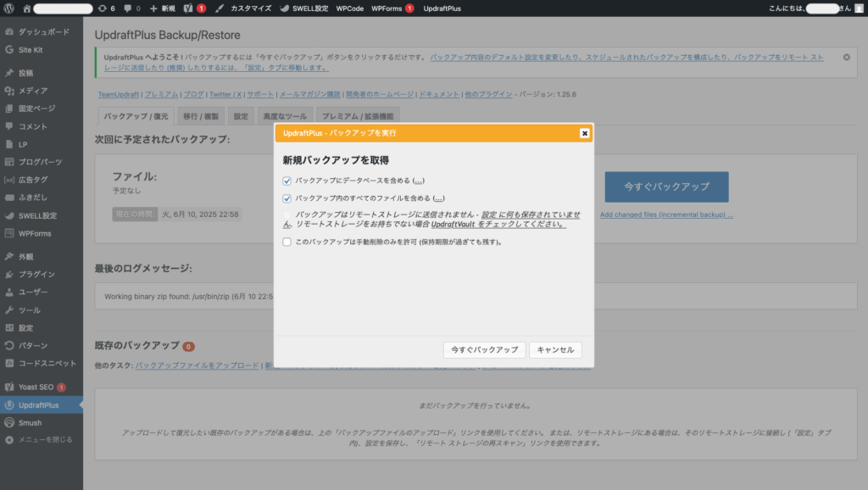868x490 pixels.
Task: Click the comment icon for コメント
Action: (x=9, y=126)
